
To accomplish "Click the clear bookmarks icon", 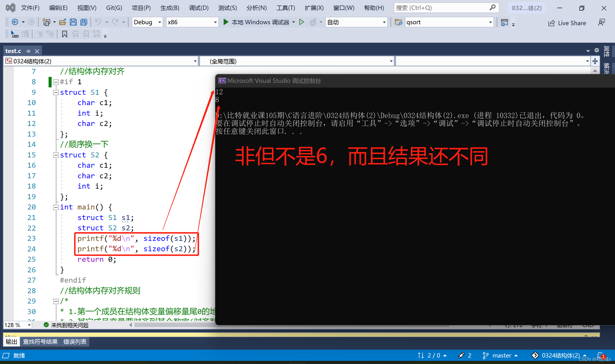I will pyautogui.click(x=96, y=34).
